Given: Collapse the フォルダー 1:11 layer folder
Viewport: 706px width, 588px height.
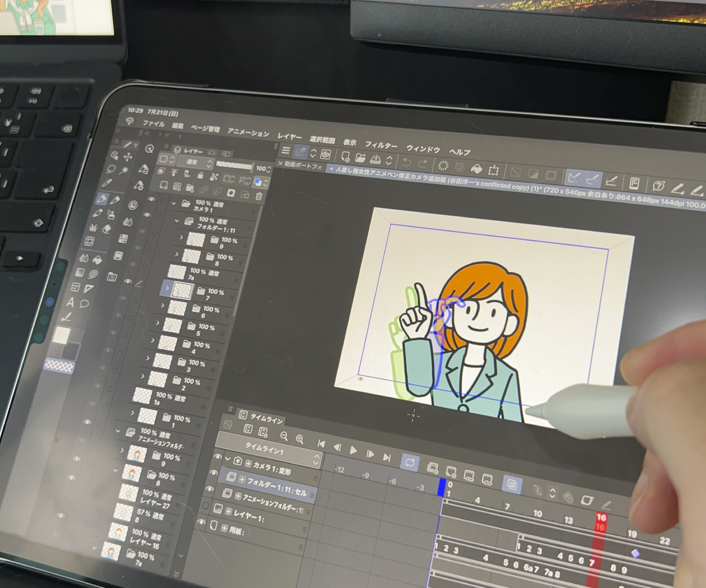Looking at the screenshot, I should coord(177,220).
